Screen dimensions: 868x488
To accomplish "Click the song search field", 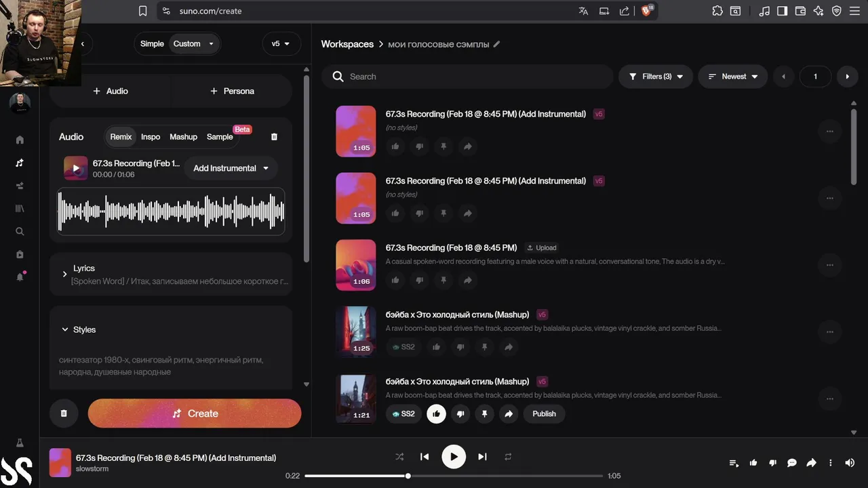I will click(x=467, y=77).
